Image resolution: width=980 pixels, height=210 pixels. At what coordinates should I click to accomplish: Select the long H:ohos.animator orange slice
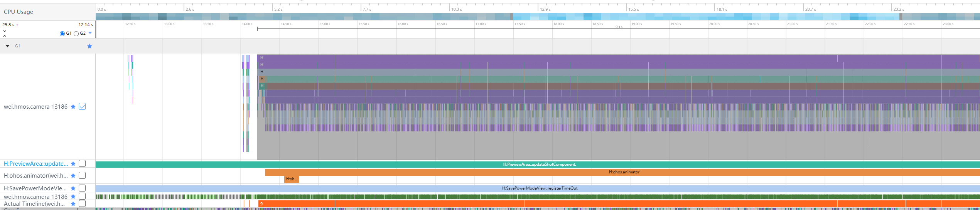tap(624, 172)
